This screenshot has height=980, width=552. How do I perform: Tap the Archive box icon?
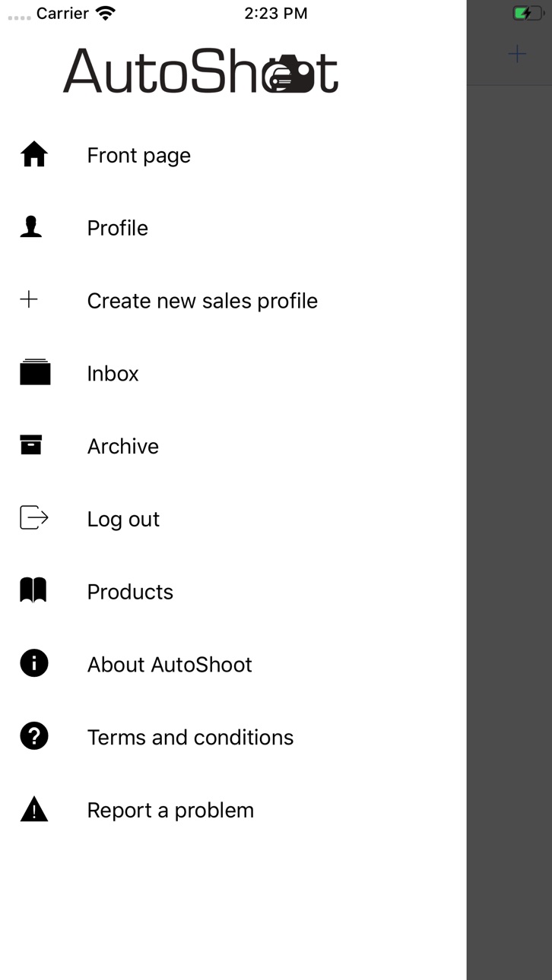pyautogui.click(x=31, y=444)
